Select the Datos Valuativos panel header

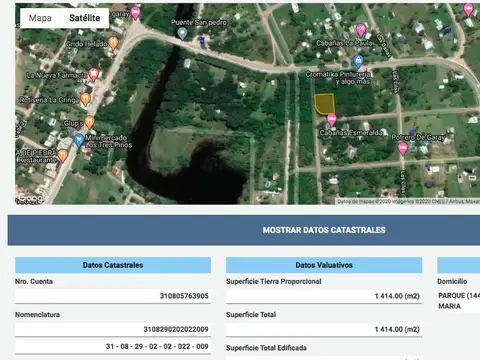[x=324, y=265]
